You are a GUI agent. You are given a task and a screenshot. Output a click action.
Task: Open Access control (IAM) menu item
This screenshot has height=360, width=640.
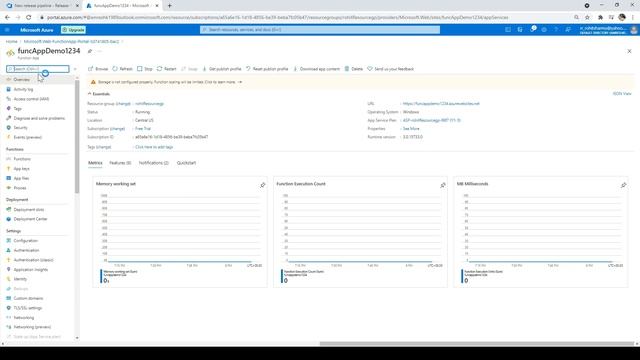click(x=31, y=99)
